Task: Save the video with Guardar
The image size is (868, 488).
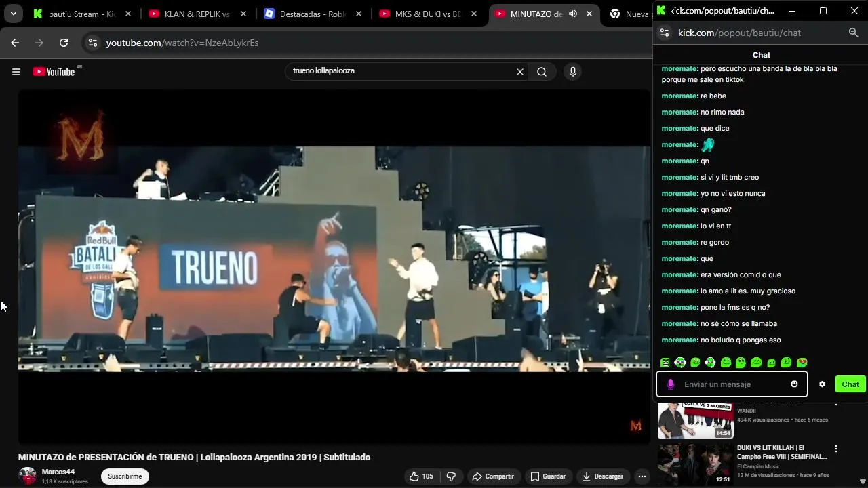Action: click(x=547, y=476)
